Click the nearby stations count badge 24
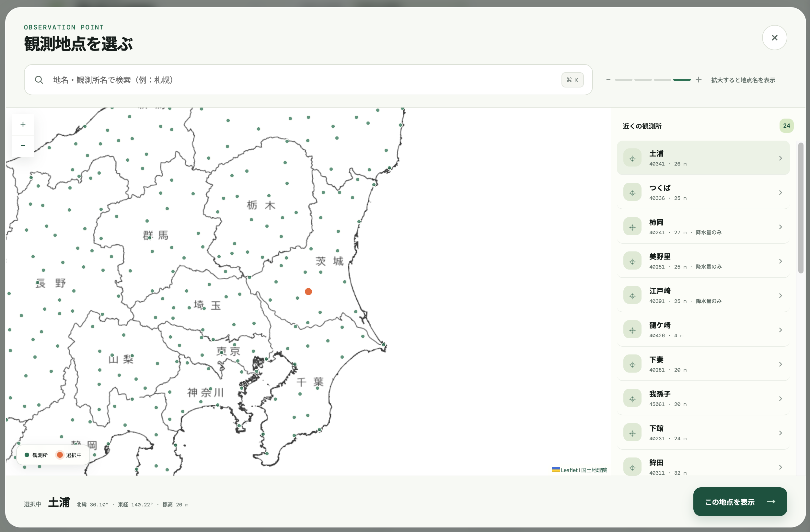This screenshot has width=810, height=532. click(787, 126)
